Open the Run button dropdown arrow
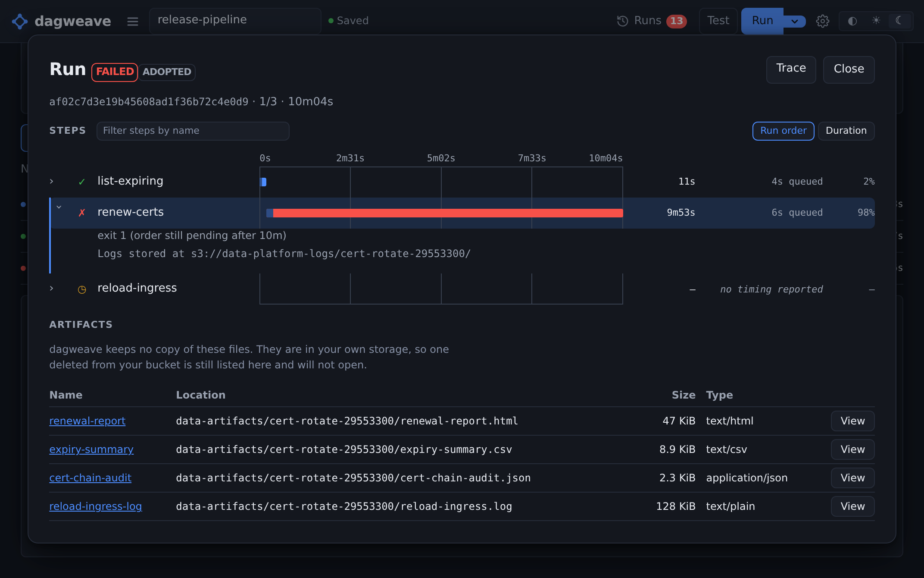Viewport: 924px width, 578px height. pyautogui.click(x=795, y=21)
